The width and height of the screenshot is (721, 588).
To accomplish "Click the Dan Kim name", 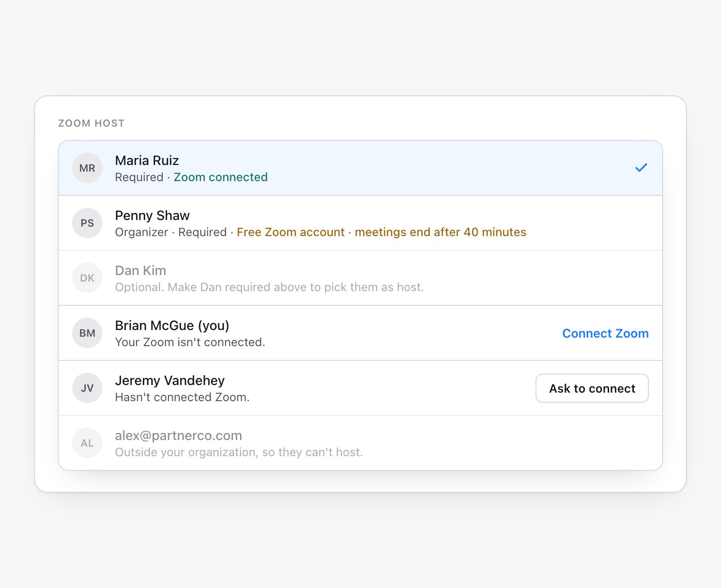I will 140,270.
